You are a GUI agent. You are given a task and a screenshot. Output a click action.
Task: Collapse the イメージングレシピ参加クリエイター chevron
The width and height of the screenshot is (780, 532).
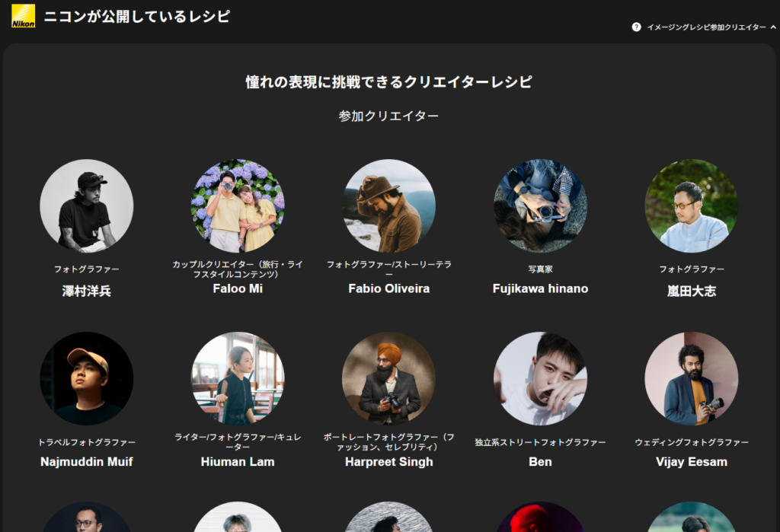[772, 27]
